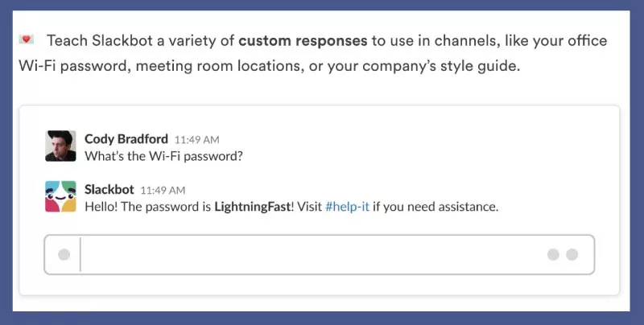Viewport: 644px width, 325px height.
Task: Click the Slackbot sender name
Action: (109, 190)
